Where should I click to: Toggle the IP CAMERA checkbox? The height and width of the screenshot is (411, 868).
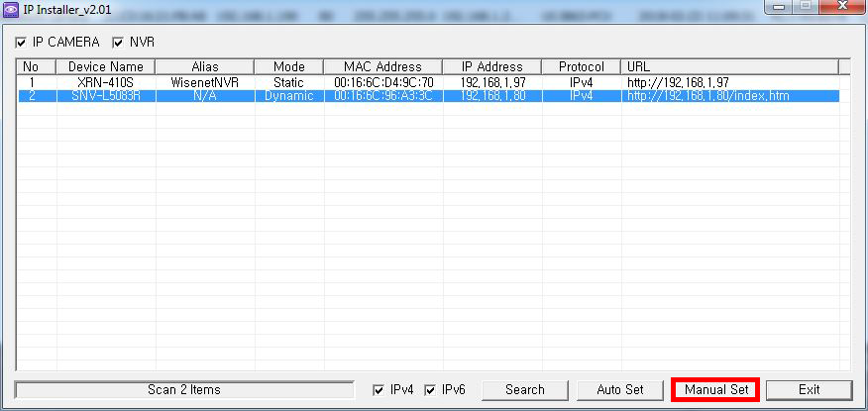coord(21,43)
